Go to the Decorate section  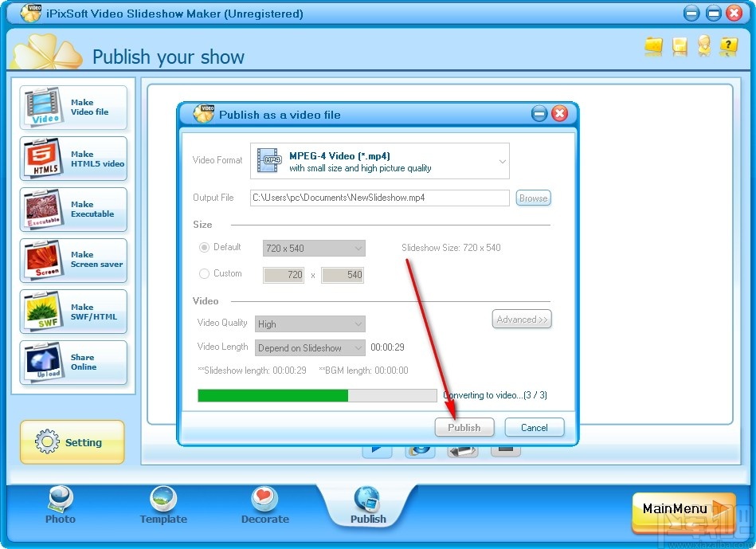click(x=264, y=504)
